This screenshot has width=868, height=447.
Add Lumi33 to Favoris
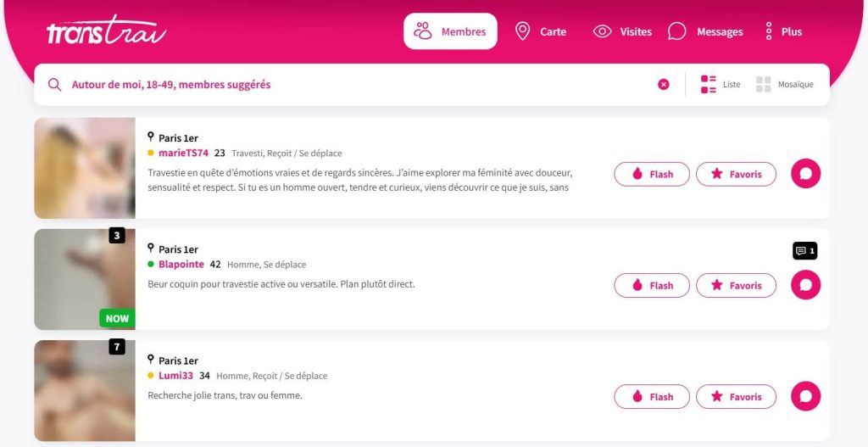point(736,396)
